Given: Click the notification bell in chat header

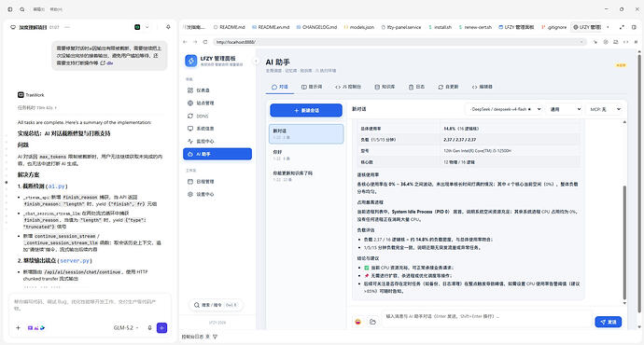Looking at the screenshot, I should [168, 27].
